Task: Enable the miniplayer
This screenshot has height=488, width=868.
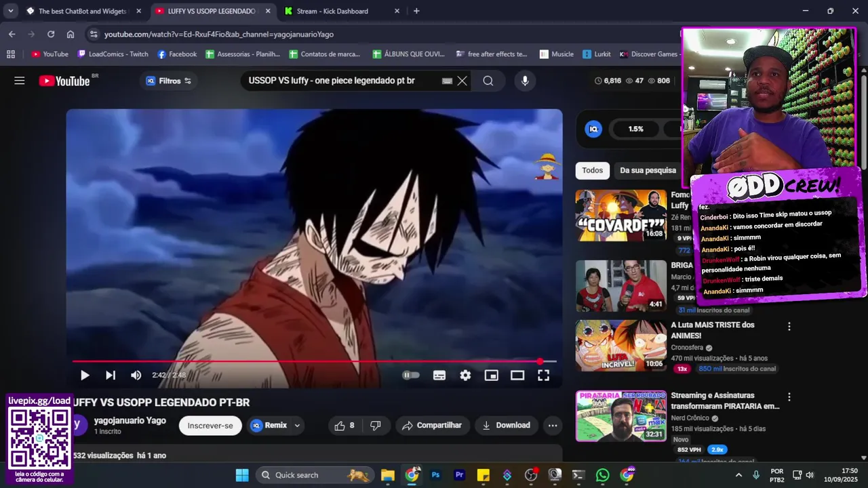Action: point(492,375)
